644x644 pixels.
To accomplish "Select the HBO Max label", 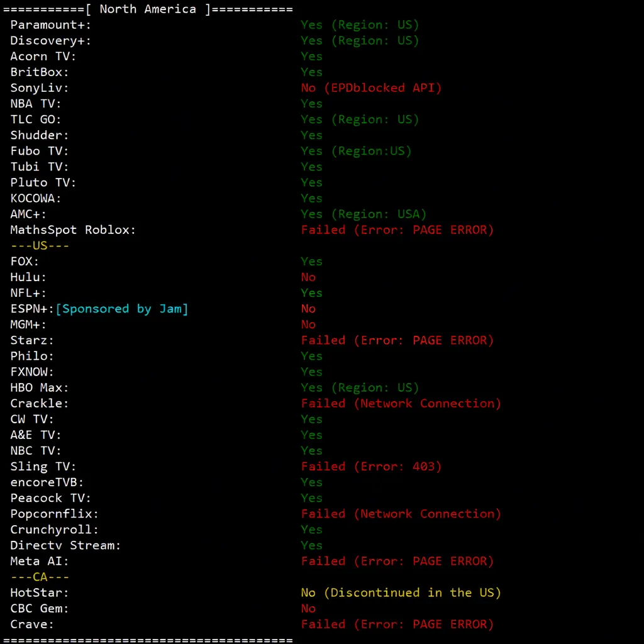I will 40,387.
